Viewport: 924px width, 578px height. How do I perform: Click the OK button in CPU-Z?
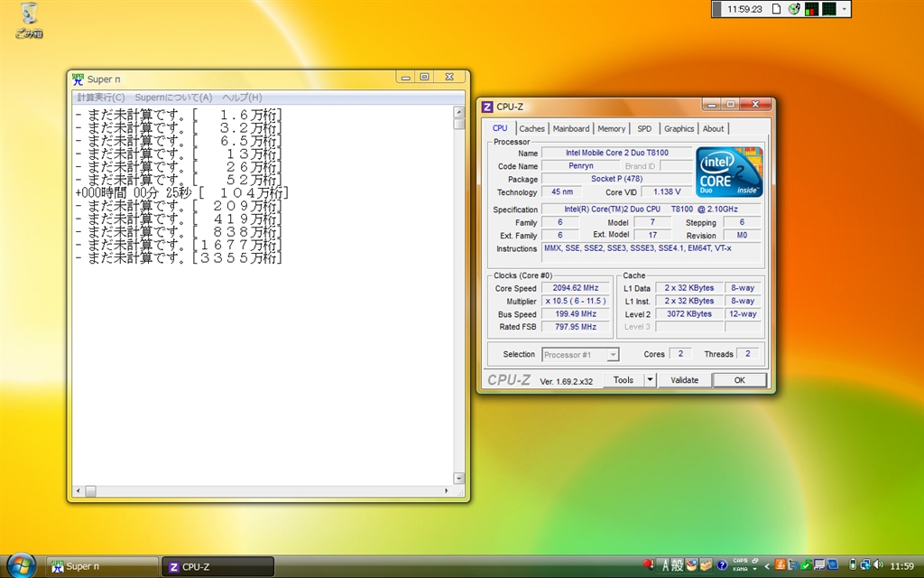739,380
